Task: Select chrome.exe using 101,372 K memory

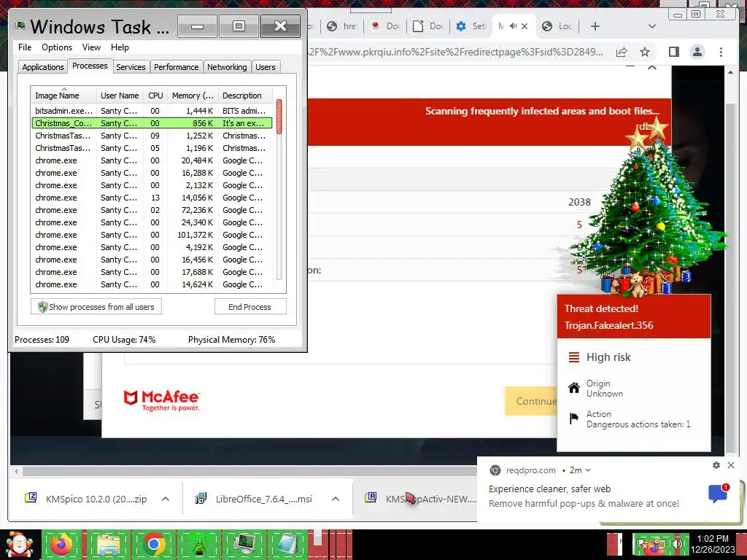Action: tap(152, 234)
